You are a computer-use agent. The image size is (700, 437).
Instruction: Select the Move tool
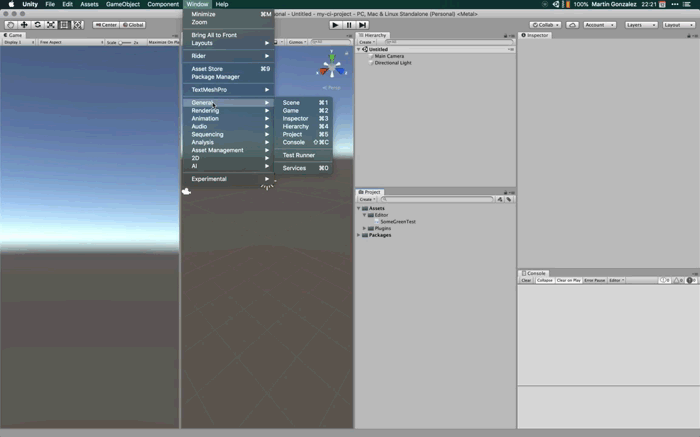coord(24,25)
